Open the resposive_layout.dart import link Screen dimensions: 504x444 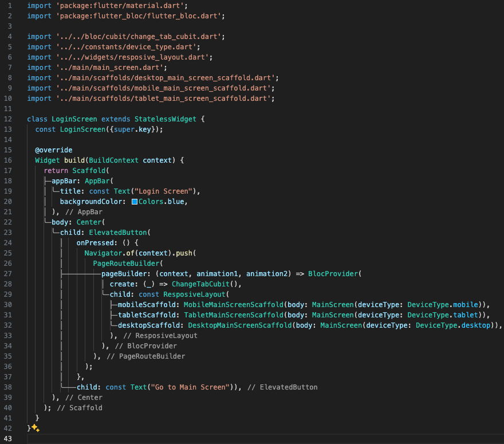pos(133,57)
